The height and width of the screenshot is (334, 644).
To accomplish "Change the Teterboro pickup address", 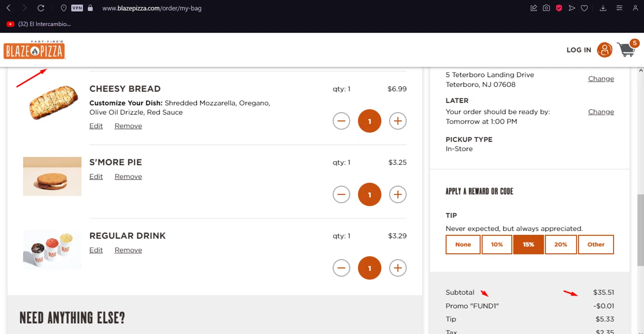I will pos(601,79).
